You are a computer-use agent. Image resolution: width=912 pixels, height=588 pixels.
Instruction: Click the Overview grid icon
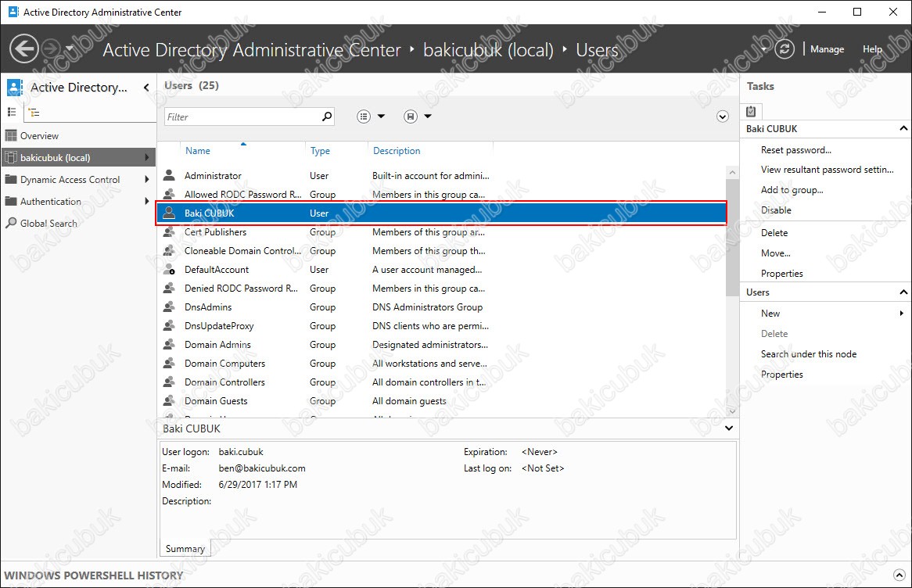pyautogui.click(x=10, y=135)
